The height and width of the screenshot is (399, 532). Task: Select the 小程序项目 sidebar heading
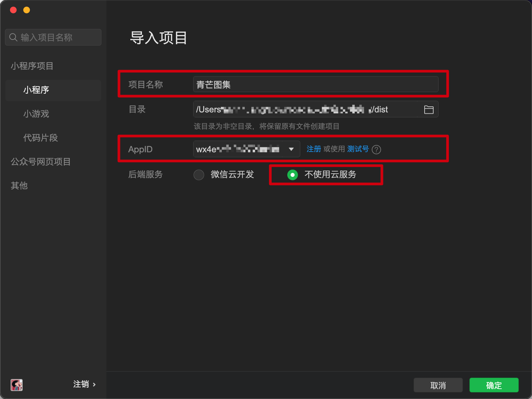tap(32, 66)
